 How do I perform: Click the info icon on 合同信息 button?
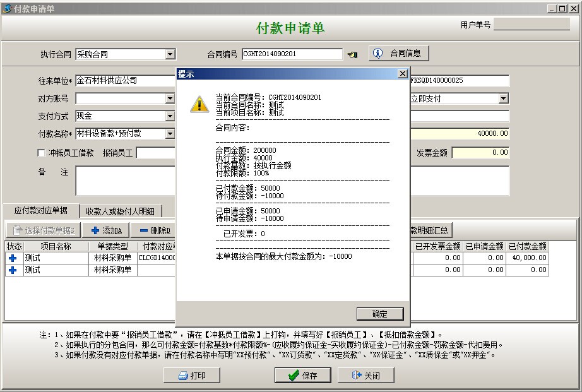click(378, 54)
